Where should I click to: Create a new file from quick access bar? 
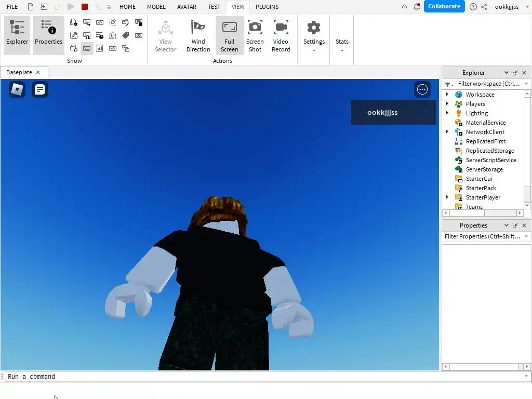(31, 6)
